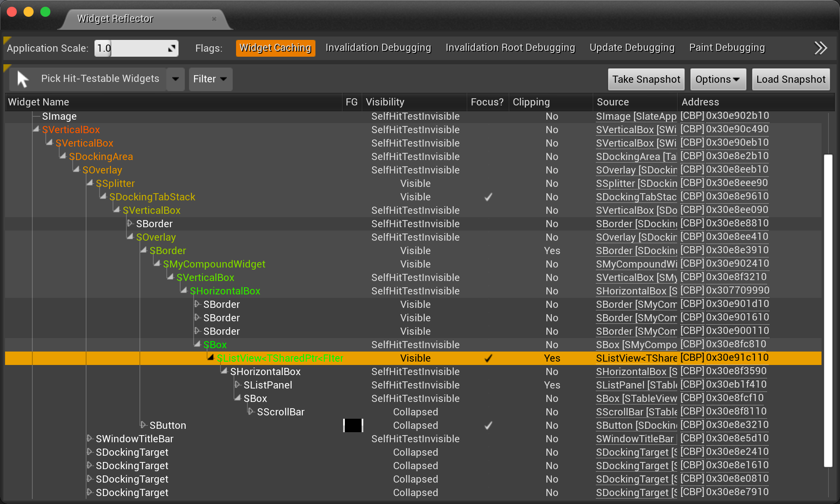Viewport: 840px width, 504px height.
Task: Click the Application Scale spinner arrow icon
Action: pos(171,48)
